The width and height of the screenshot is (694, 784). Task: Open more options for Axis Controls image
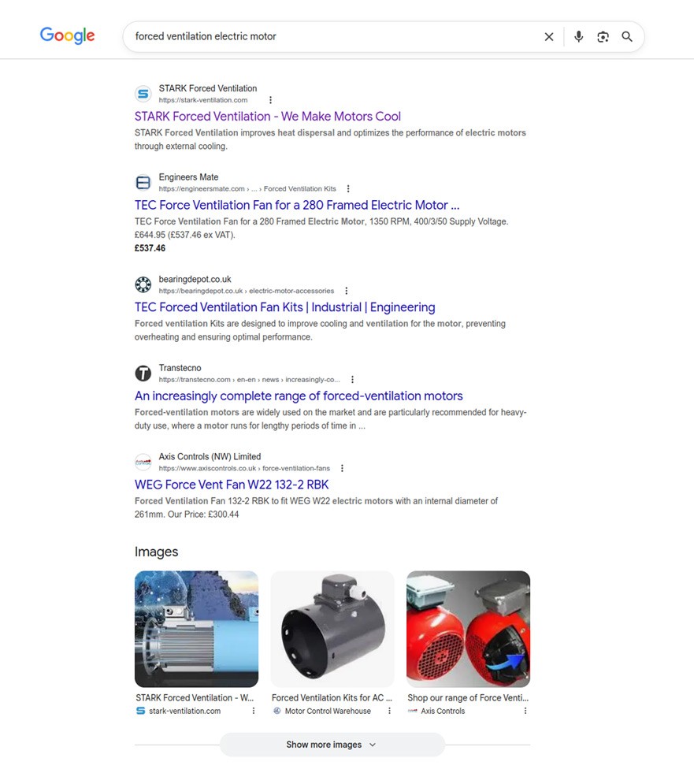click(x=525, y=711)
